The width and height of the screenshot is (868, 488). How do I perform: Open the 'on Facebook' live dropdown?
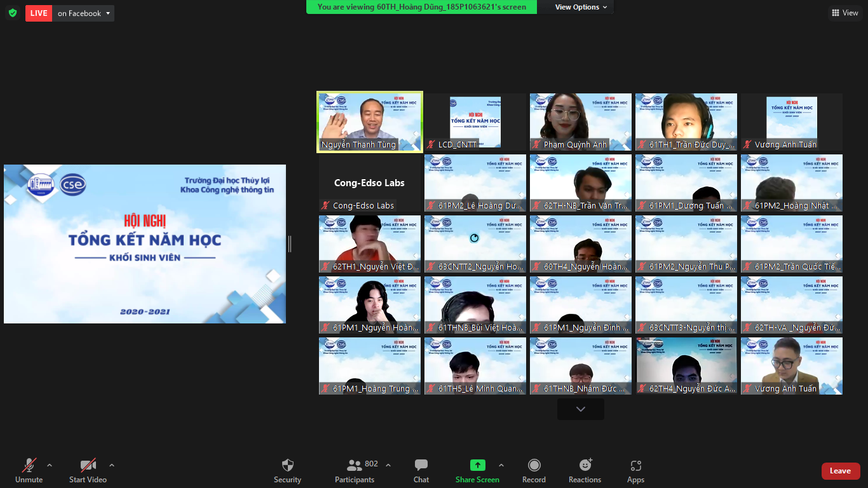click(84, 13)
